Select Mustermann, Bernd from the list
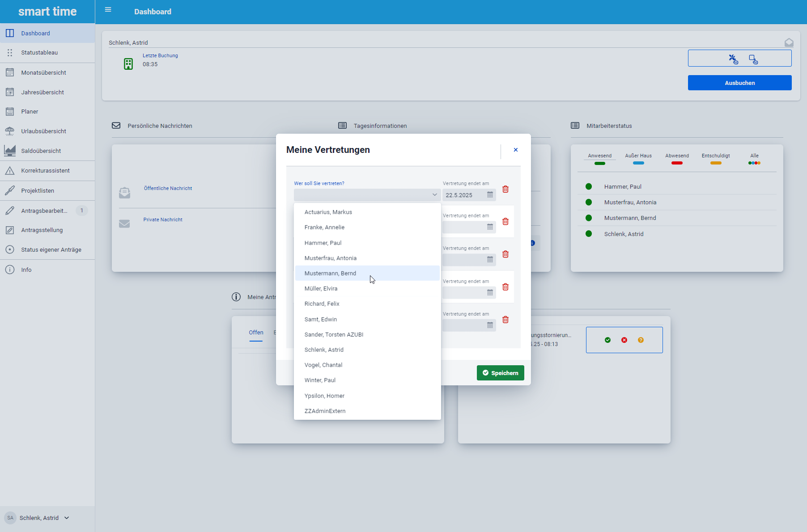The image size is (807, 532). 330,274
